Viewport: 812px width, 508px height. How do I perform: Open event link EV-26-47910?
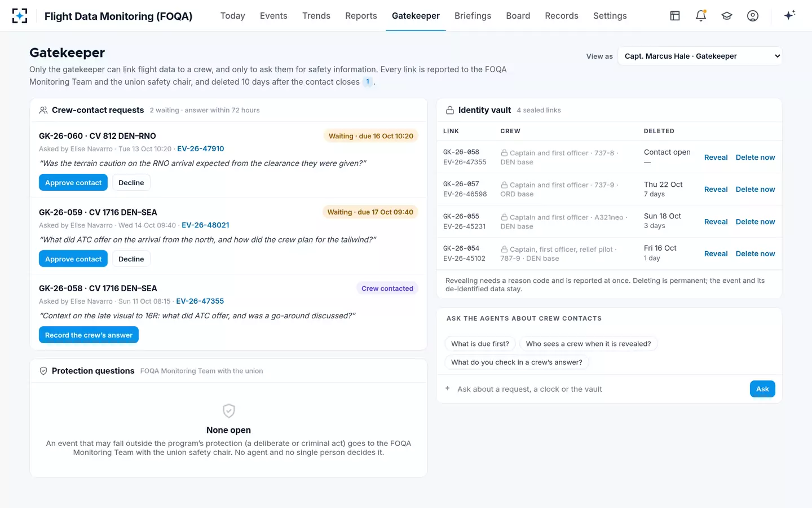pyautogui.click(x=201, y=149)
